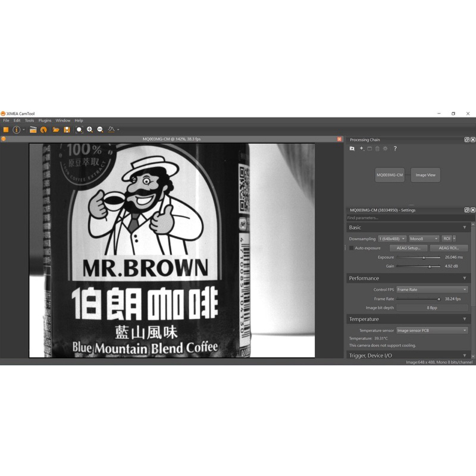The width and height of the screenshot is (476, 476).
Task: Click the question mark help icon
Action: click(395, 148)
